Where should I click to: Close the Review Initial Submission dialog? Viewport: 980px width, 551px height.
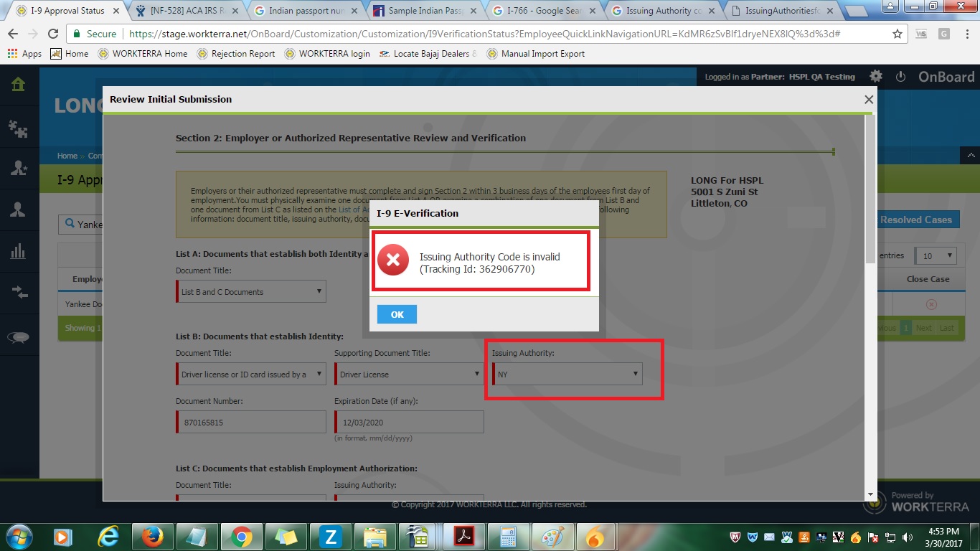pyautogui.click(x=869, y=100)
